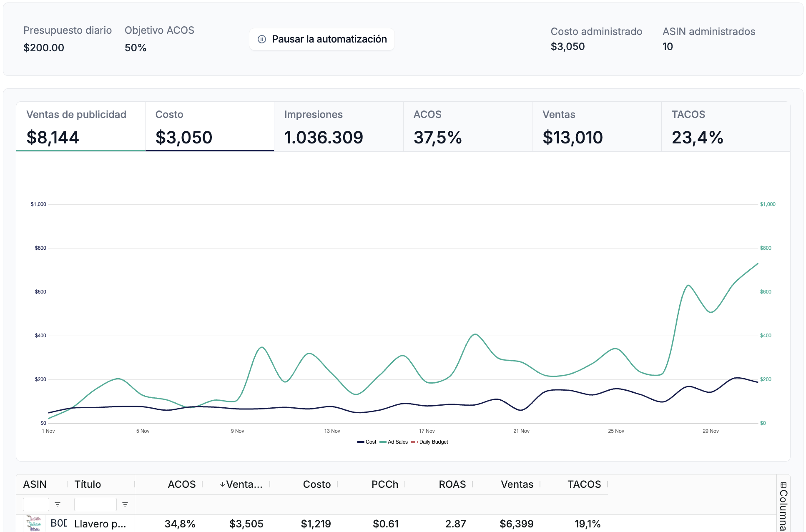Click the 25 Nov axis label
This screenshot has width=806, height=532.
coord(616,431)
